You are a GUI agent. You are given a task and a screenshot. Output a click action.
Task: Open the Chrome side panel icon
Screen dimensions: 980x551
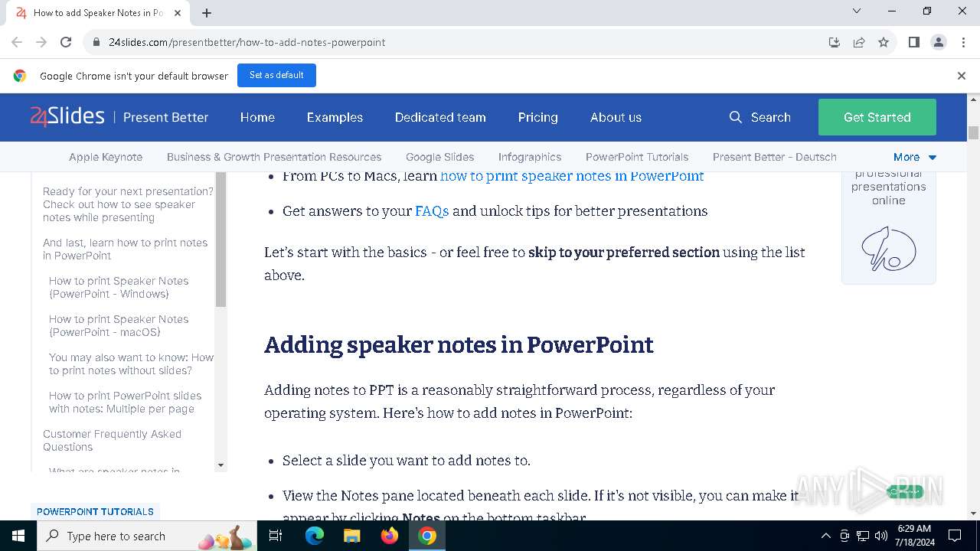click(913, 42)
